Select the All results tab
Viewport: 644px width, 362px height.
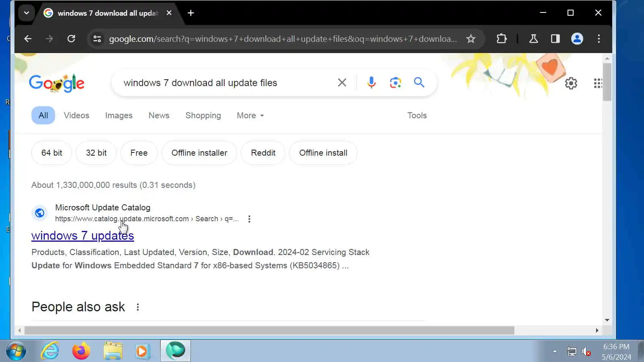43,115
